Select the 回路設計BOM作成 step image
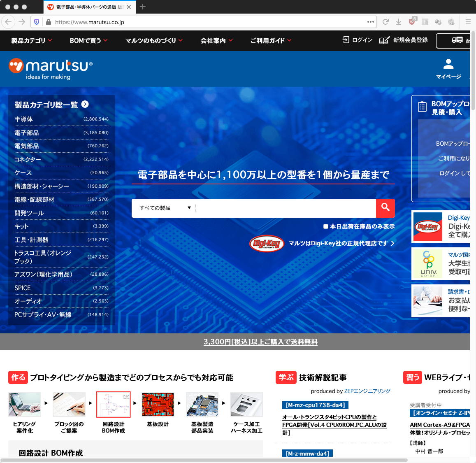Screen dimensions: 476x463 click(114, 405)
